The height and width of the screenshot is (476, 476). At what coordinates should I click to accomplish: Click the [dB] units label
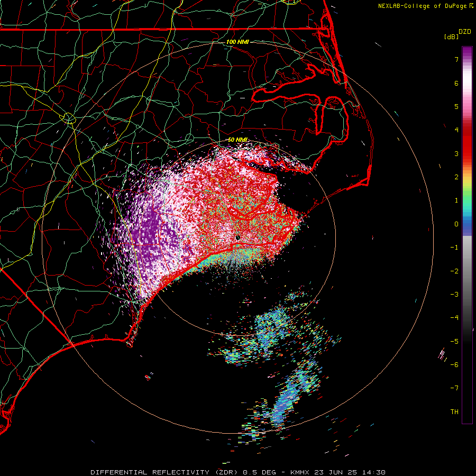(452, 37)
